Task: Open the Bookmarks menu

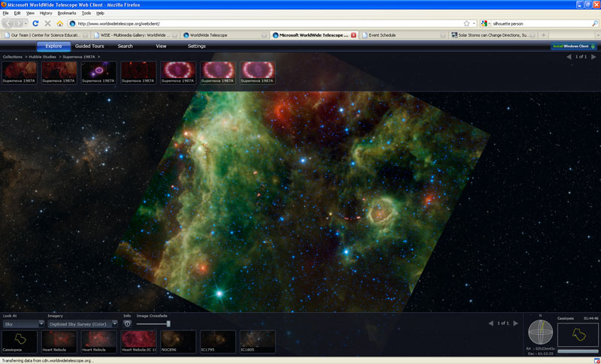Action: click(67, 13)
